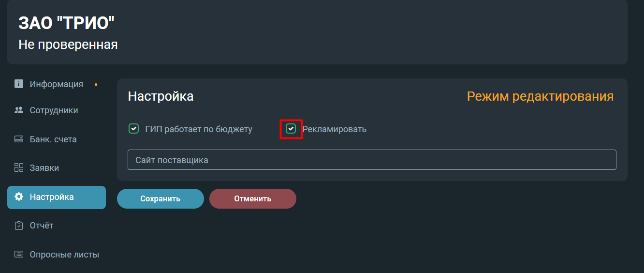Click the people icon for Сотрудники

pyautogui.click(x=19, y=110)
